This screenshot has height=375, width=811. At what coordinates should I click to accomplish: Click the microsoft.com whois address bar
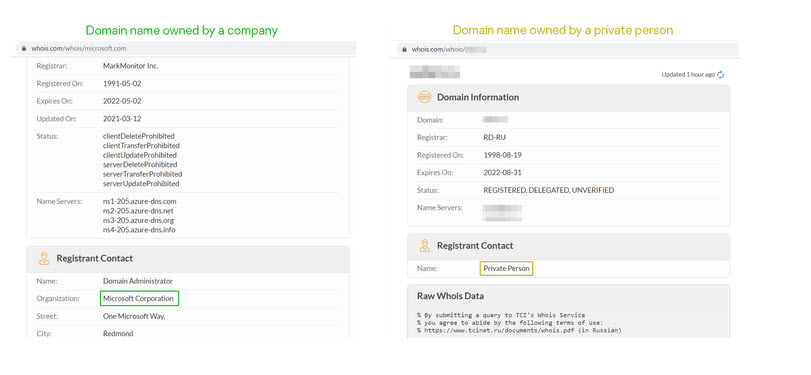(186, 49)
